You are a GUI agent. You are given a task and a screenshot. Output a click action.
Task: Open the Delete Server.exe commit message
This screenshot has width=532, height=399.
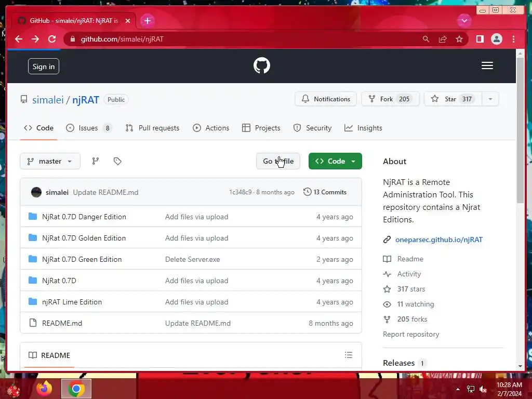[x=192, y=259]
